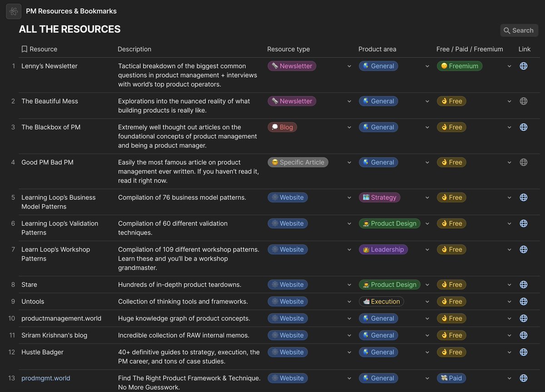Open the link for Stare
545x392 pixels.
pos(523,284)
